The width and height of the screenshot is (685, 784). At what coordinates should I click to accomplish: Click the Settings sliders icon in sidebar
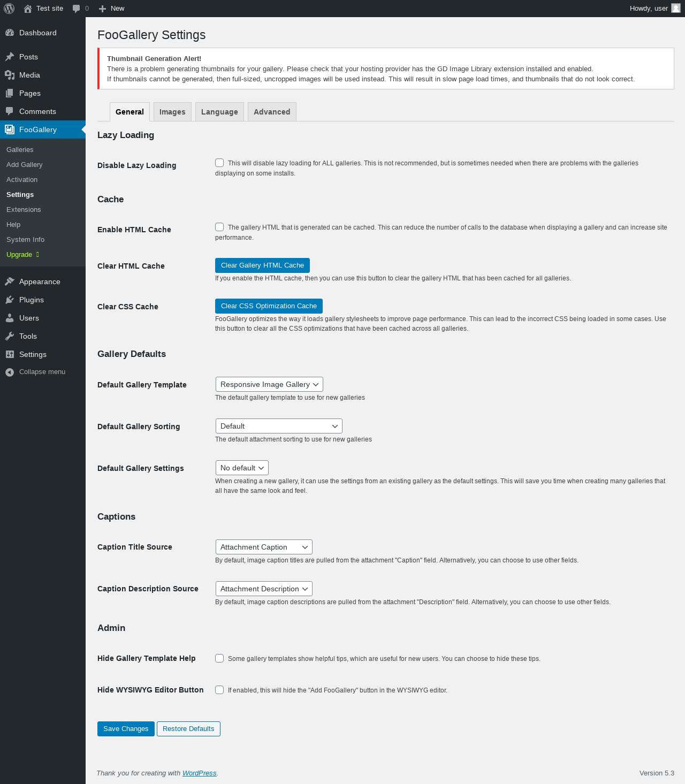point(10,354)
